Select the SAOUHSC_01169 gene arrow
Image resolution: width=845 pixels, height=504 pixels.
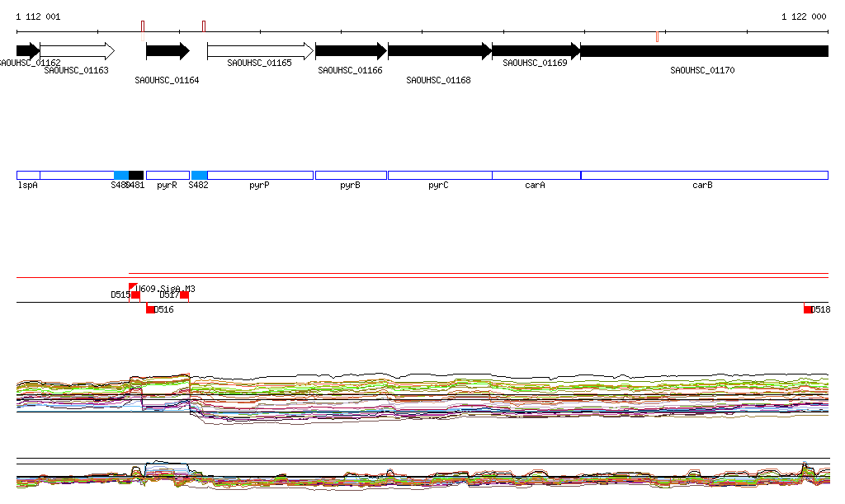[536, 51]
